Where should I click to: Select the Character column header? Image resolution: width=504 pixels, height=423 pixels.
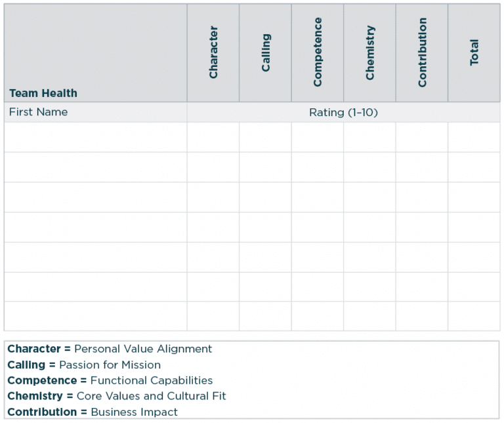(213, 52)
